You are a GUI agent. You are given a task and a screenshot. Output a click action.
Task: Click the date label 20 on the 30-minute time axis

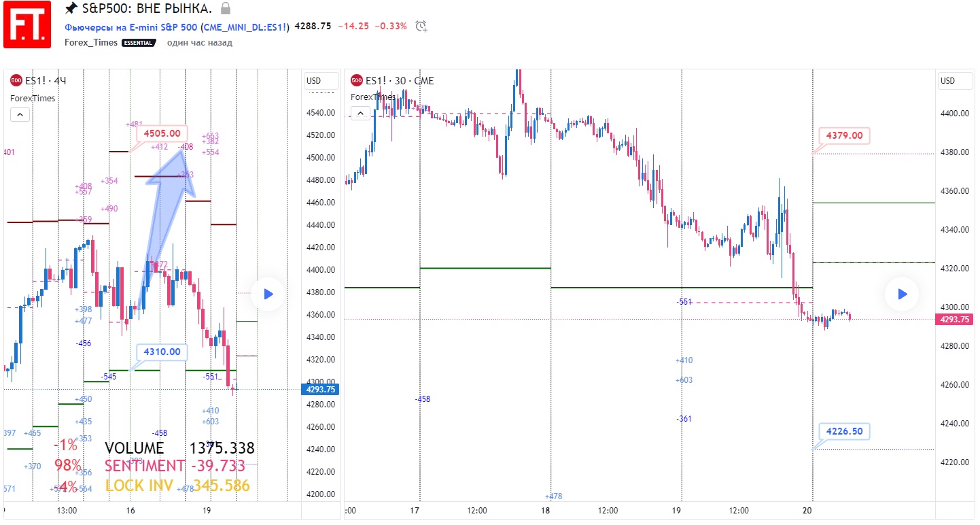(808, 510)
